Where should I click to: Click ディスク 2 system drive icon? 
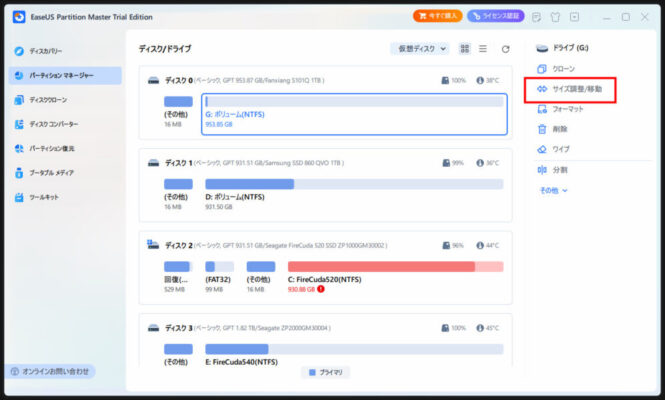point(153,245)
